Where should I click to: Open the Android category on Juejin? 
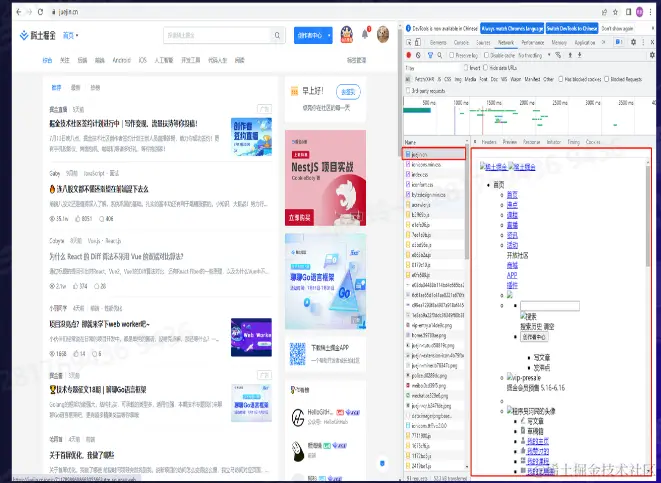tap(121, 60)
